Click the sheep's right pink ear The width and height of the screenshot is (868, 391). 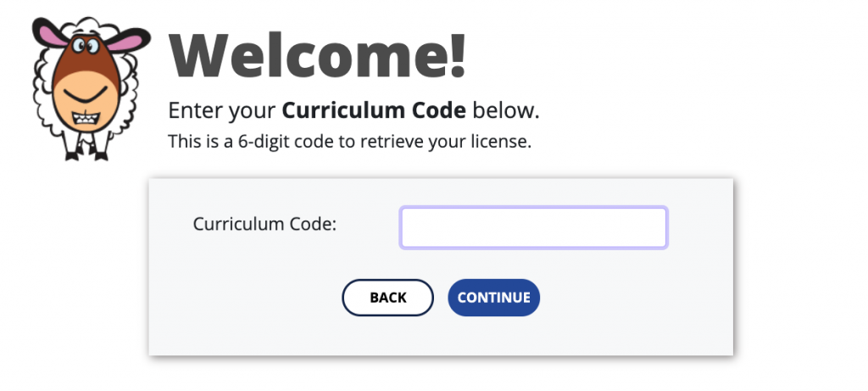pos(129,41)
